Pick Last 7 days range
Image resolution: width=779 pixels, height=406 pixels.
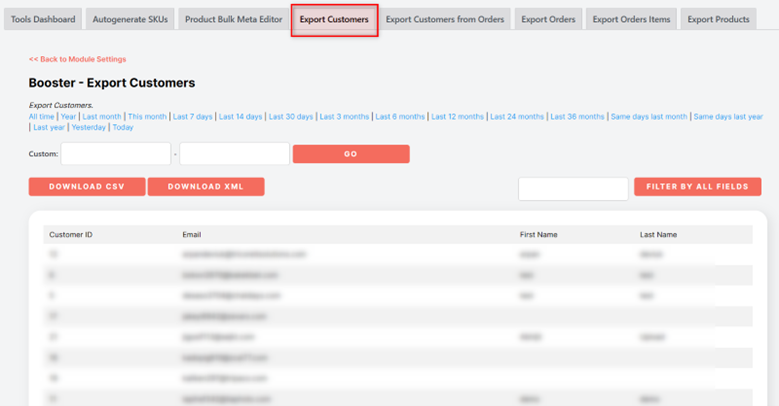192,116
